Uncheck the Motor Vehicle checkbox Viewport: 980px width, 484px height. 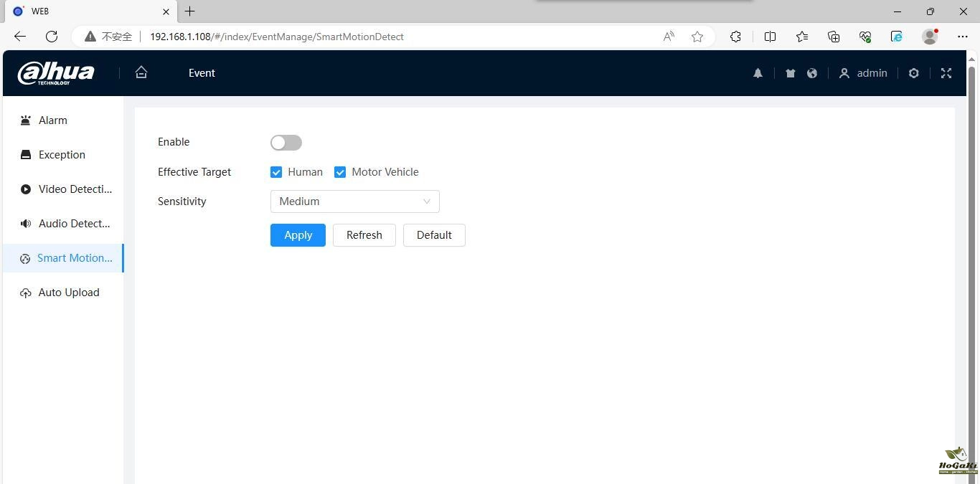(x=340, y=172)
